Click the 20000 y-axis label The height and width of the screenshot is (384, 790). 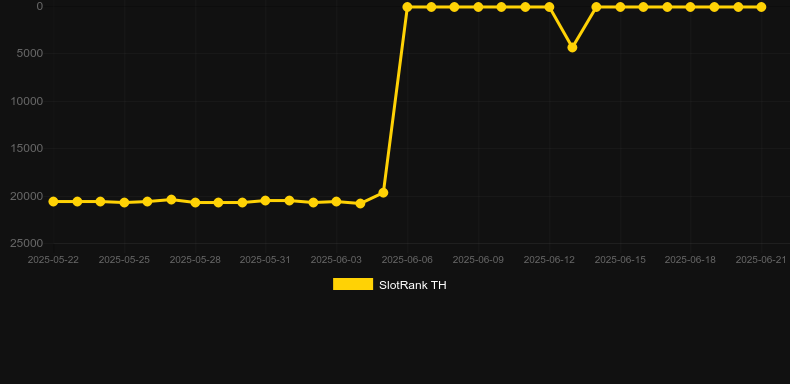[27, 196]
